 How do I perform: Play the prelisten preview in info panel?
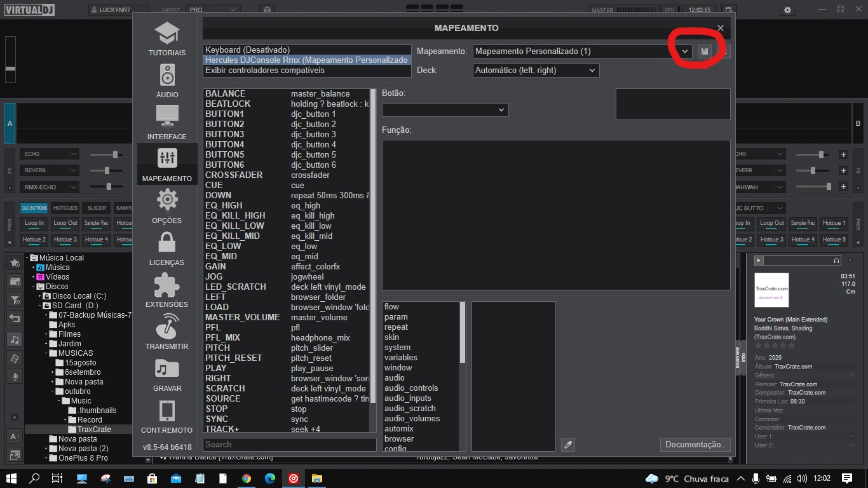tap(759, 261)
